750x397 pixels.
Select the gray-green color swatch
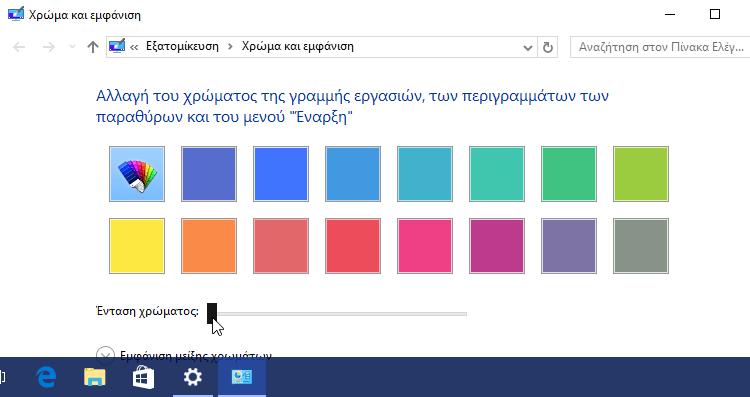(x=641, y=246)
